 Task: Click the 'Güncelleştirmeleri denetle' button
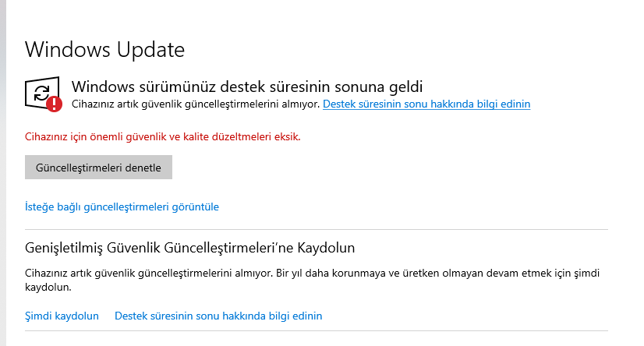98,167
